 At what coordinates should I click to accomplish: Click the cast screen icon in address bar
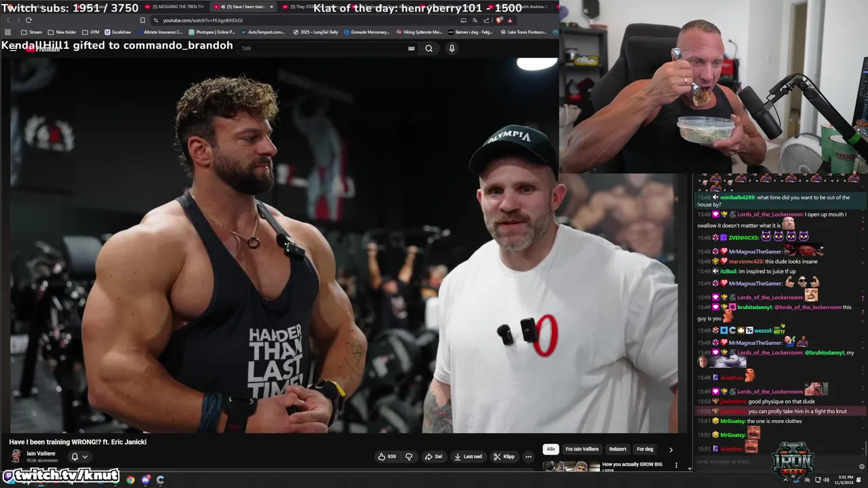coord(463,20)
